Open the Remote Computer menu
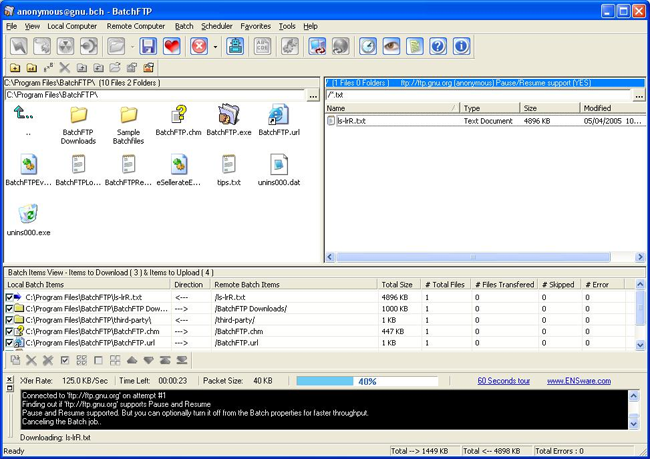This screenshot has height=459, width=650. click(136, 26)
